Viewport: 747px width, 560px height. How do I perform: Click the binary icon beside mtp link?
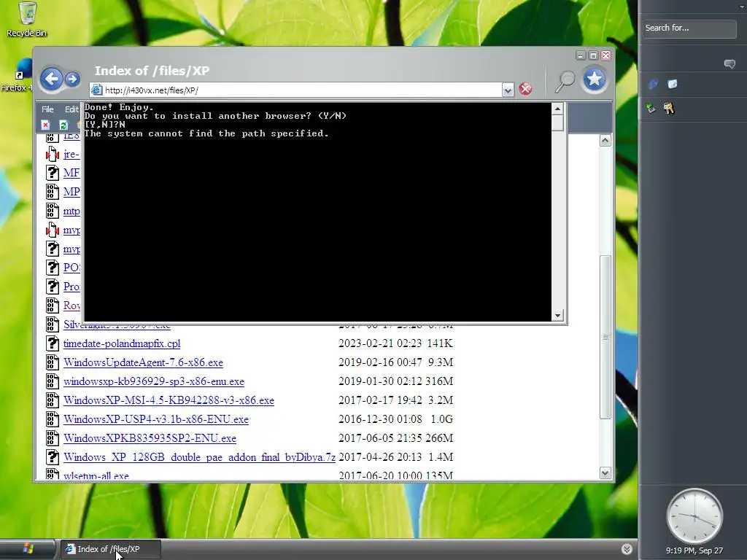tap(53, 211)
